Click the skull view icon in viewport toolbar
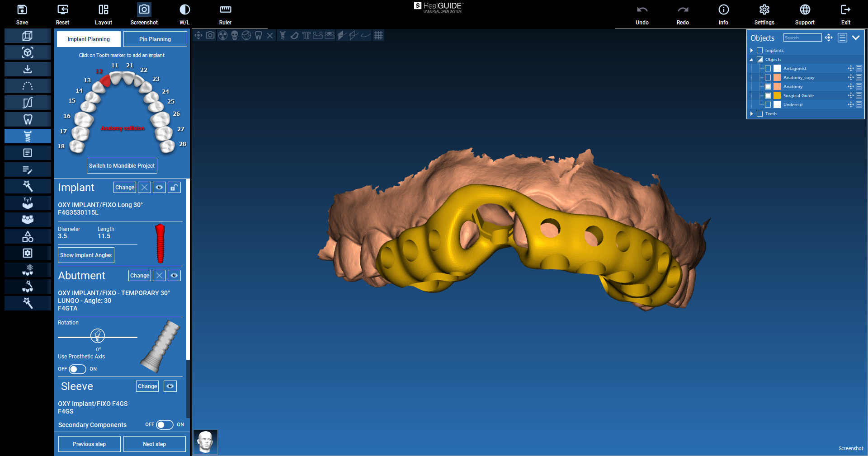 235,35
